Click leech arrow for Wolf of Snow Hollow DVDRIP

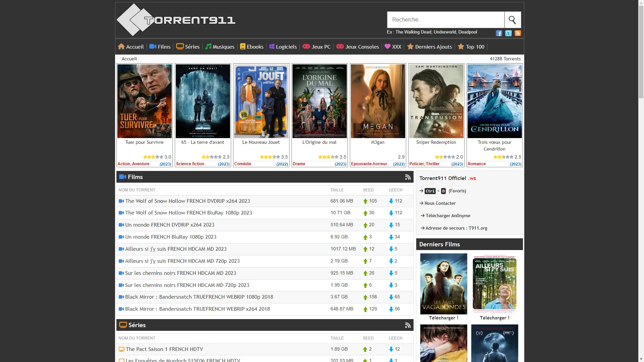391,201
